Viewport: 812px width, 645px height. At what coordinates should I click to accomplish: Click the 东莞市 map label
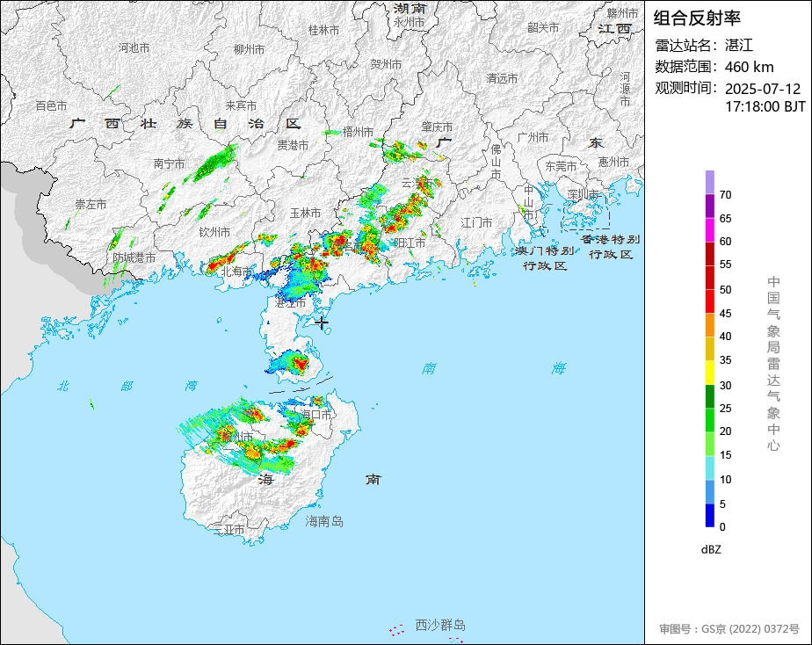click(x=561, y=167)
